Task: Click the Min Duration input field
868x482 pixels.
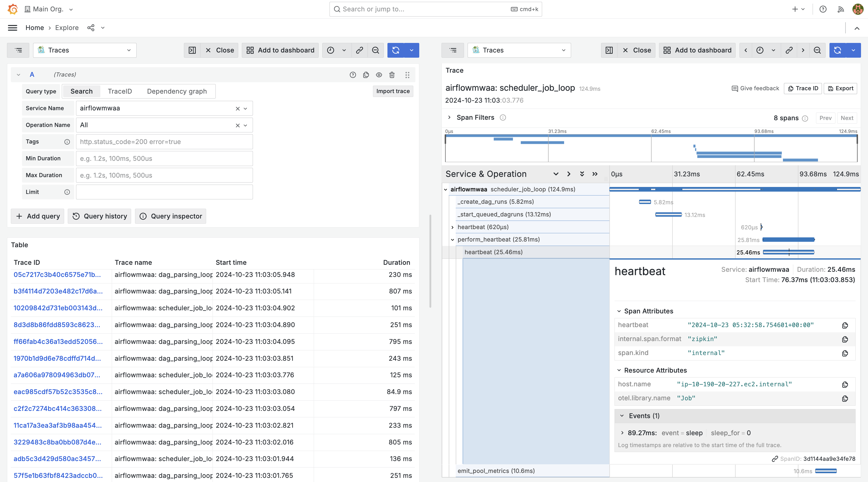Action: [164, 159]
